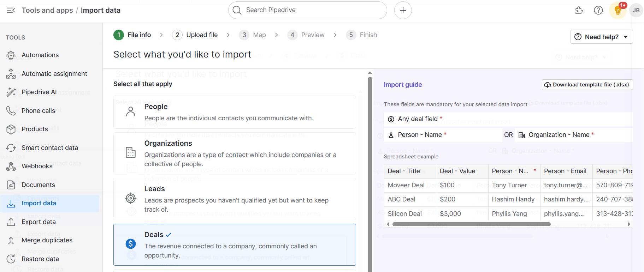The width and height of the screenshot is (644, 272).
Task: Collapse the sidebar menu icon
Action: pyautogui.click(x=11, y=10)
